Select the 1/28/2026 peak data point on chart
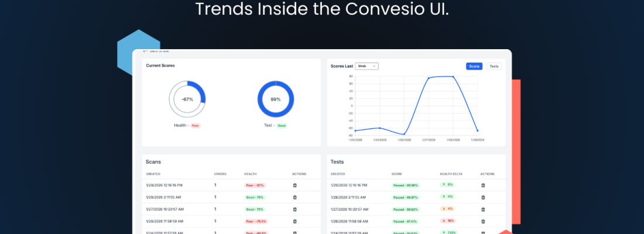The image size is (644, 234). coord(453,77)
